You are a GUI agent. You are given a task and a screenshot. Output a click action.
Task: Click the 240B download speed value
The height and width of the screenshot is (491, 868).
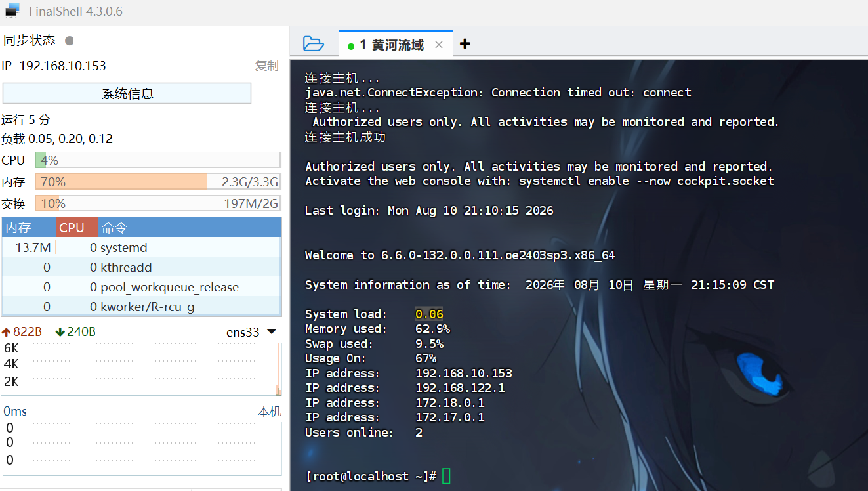[x=81, y=332]
